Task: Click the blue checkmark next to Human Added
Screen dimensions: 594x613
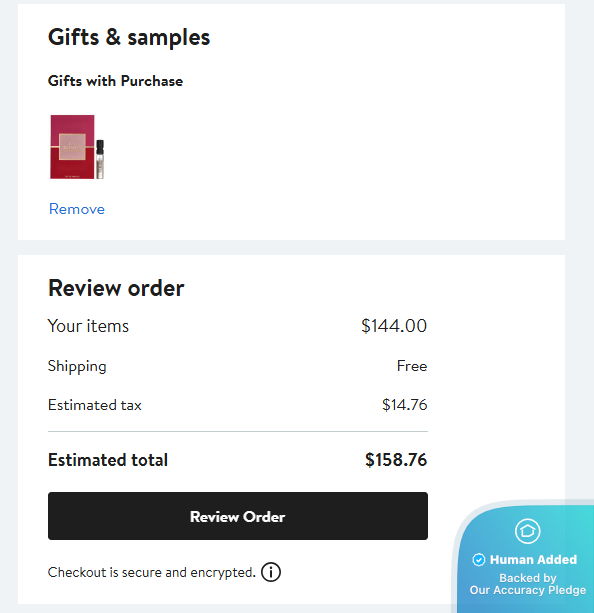Action: pos(479,559)
